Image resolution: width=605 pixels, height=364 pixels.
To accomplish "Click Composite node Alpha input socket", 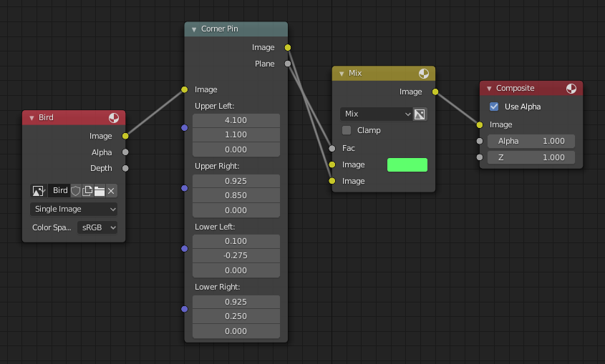I will click(x=480, y=141).
